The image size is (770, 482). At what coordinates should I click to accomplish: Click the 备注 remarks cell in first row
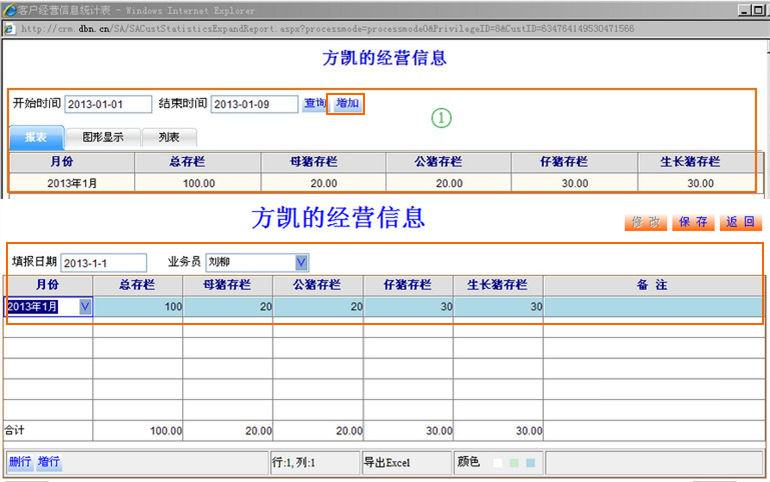[652, 307]
